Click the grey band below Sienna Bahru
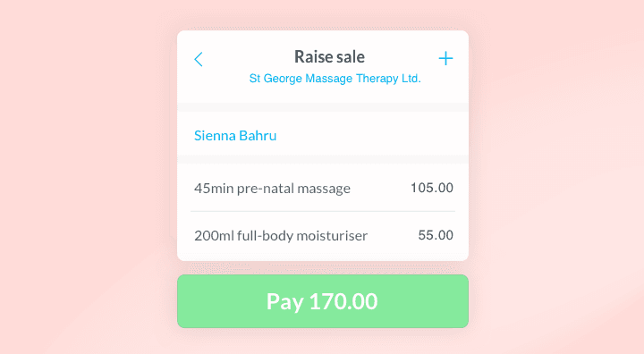 (x=323, y=159)
